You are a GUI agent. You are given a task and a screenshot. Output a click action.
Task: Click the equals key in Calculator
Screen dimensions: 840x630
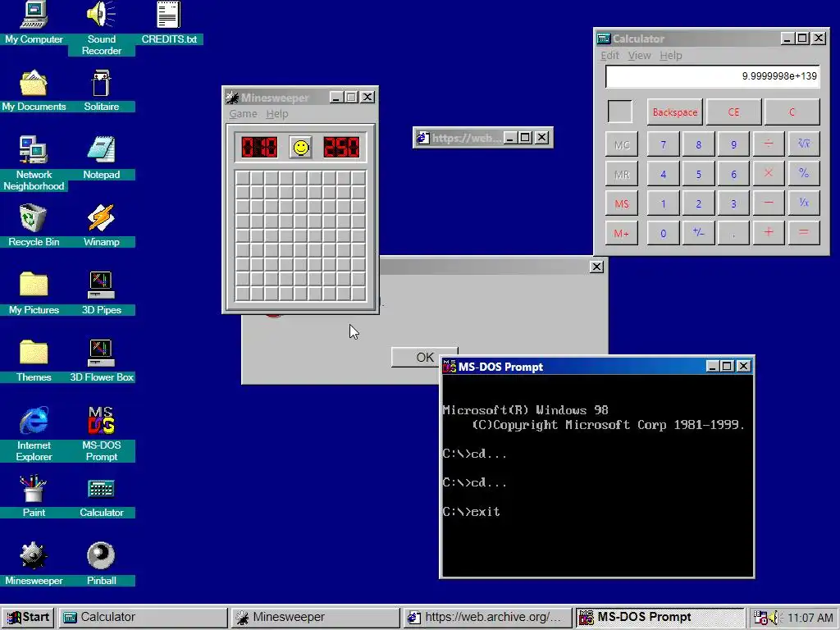pyautogui.click(x=804, y=233)
